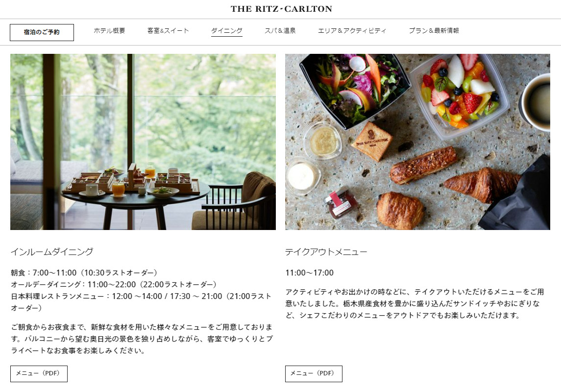Select the ダイニング navigation tab

[x=227, y=31]
